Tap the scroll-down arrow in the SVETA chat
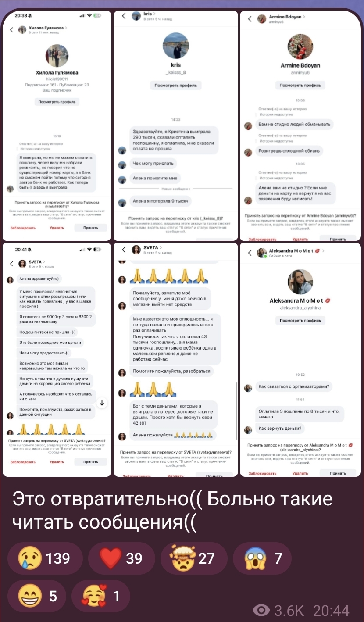This screenshot has height=622, width=364. (x=102, y=403)
